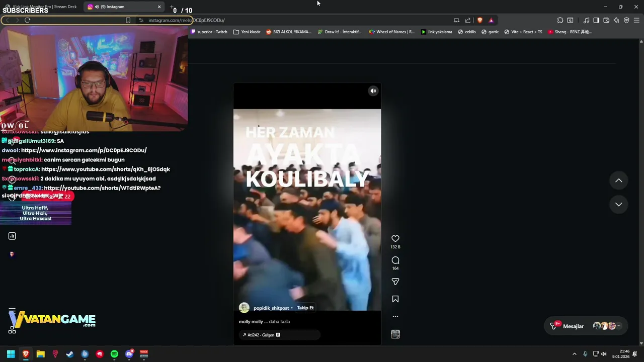Open link yakalama bookmark
Viewport: 644px width, 362px height.
437,32
